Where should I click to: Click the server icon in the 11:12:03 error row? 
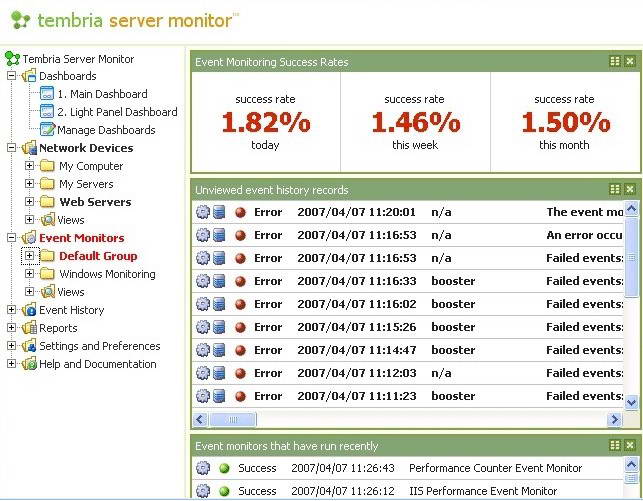pyautogui.click(x=219, y=373)
